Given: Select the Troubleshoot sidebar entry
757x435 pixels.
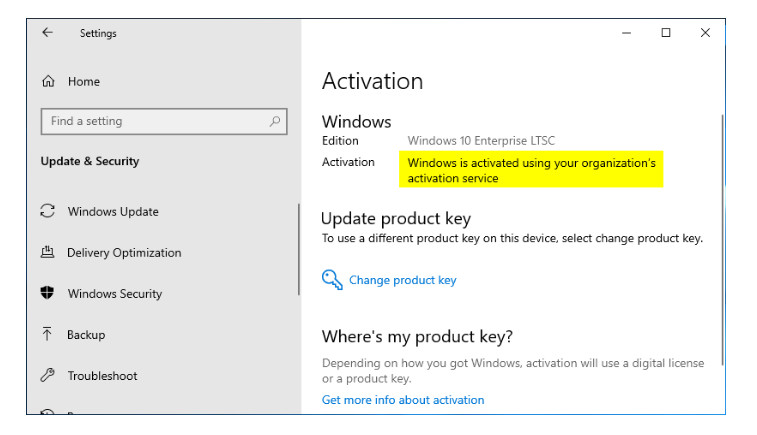Looking at the screenshot, I should [102, 376].
